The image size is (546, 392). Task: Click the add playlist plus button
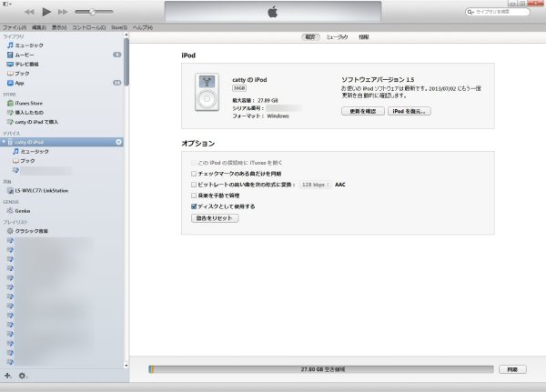(7, 376)
